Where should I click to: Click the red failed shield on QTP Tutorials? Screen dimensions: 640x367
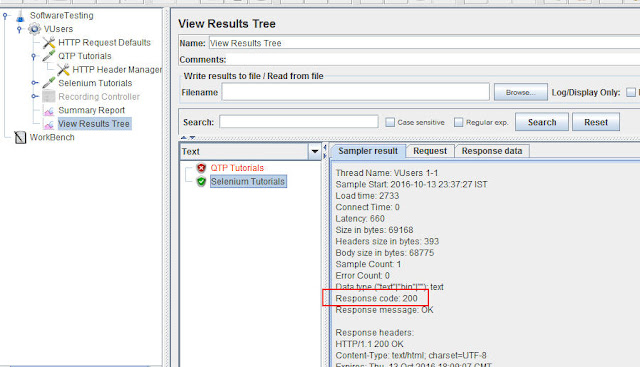point(201,168)
